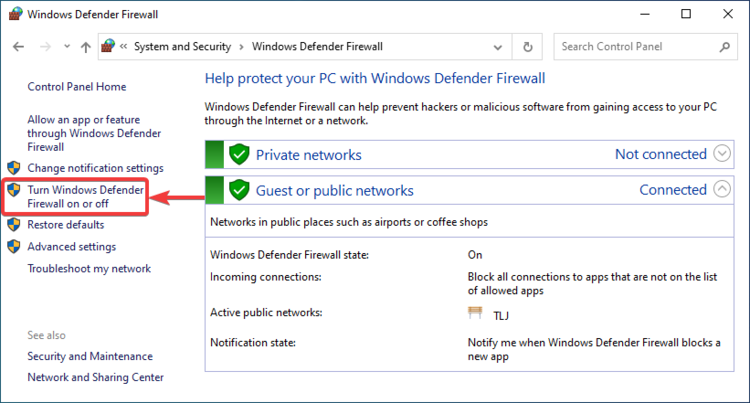Click the Connected status text
The width and height of the screenshot is (750, 403).
click(673, 190)
